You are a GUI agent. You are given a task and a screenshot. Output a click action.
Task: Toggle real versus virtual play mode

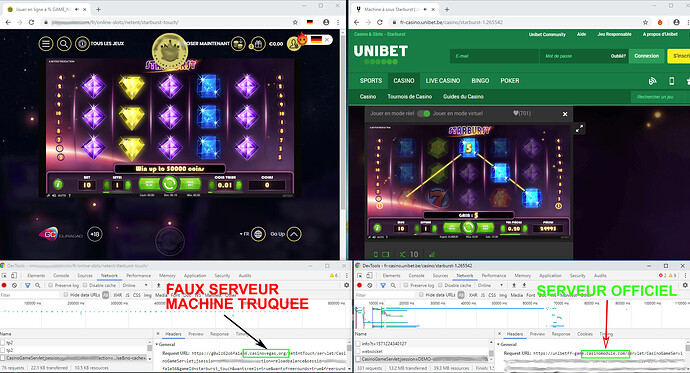(423, 113)
